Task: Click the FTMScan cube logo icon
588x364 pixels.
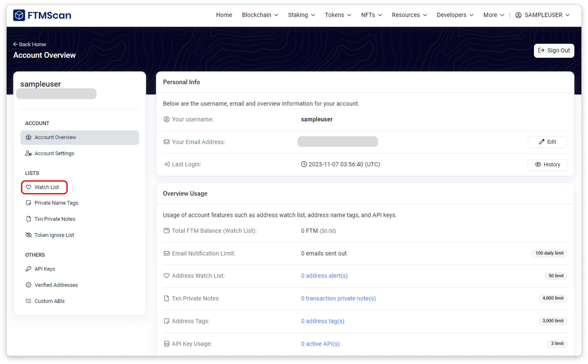Action: (19, 15)
